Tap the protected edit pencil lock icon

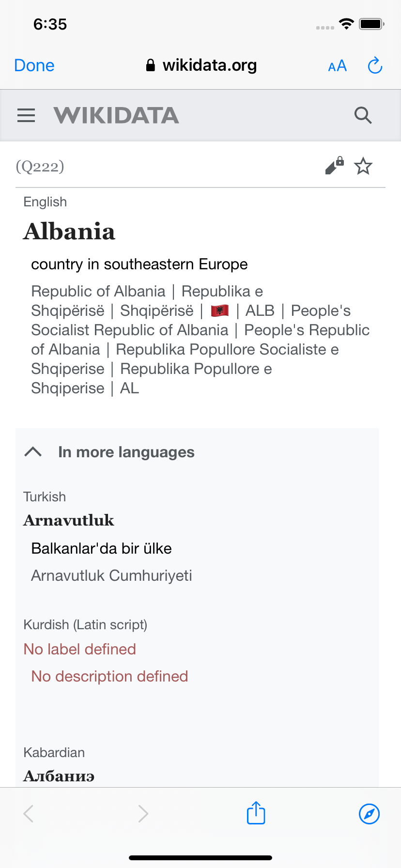(335, 166)
